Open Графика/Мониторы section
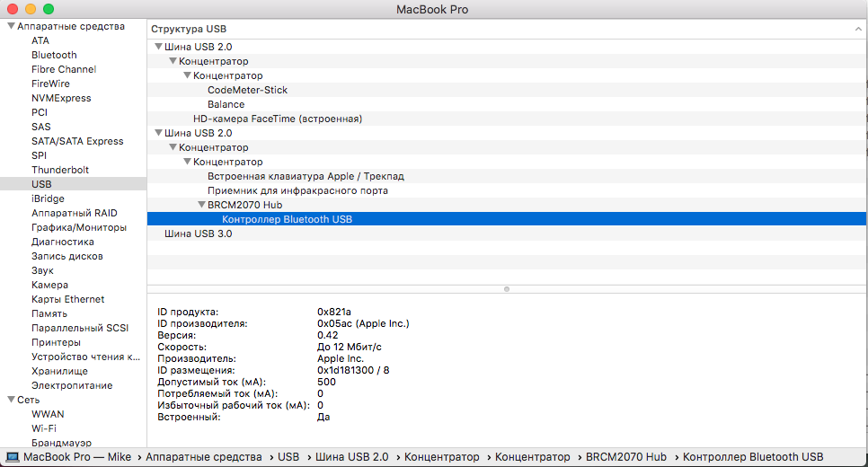The height and width of the screenshot is (467, 868). (78, 227)
